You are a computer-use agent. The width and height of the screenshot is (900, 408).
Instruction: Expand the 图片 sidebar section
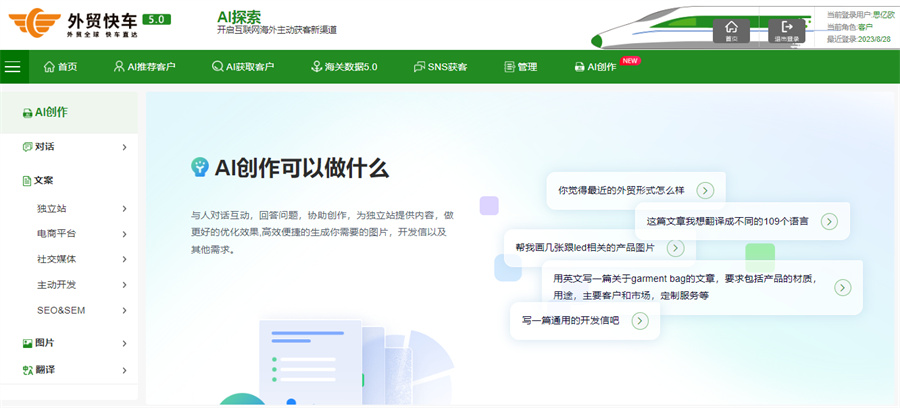124,343
